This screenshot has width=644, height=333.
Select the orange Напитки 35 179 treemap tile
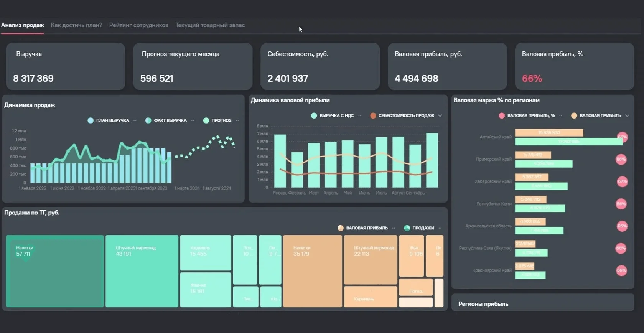point(312,271)
